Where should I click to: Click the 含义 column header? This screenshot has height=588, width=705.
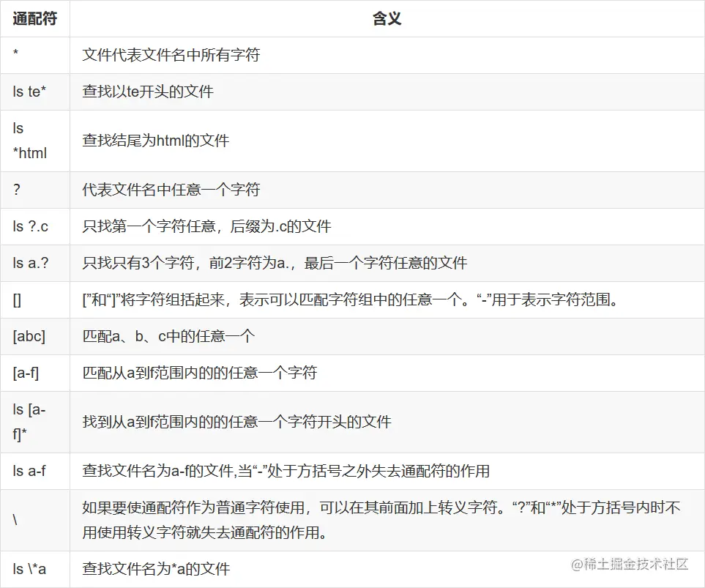pyautogui.click(x=387, y=18)
